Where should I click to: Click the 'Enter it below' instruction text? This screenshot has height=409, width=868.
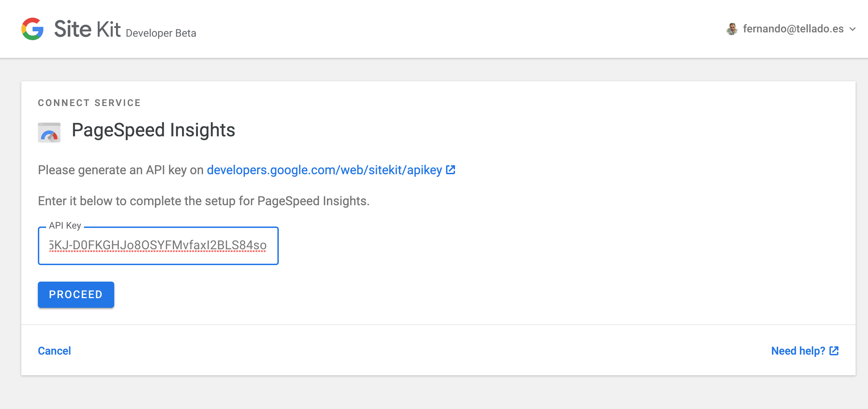(203, 201)
